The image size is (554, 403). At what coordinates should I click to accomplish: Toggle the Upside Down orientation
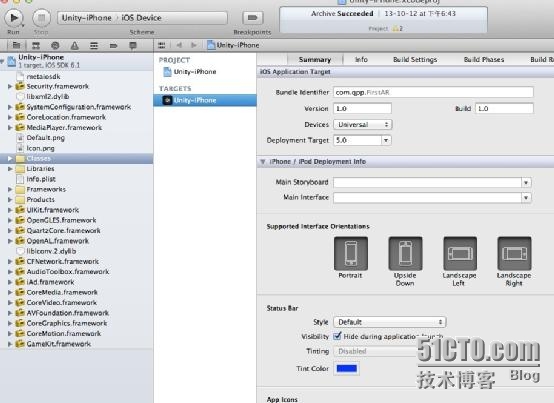coord(405,253)
